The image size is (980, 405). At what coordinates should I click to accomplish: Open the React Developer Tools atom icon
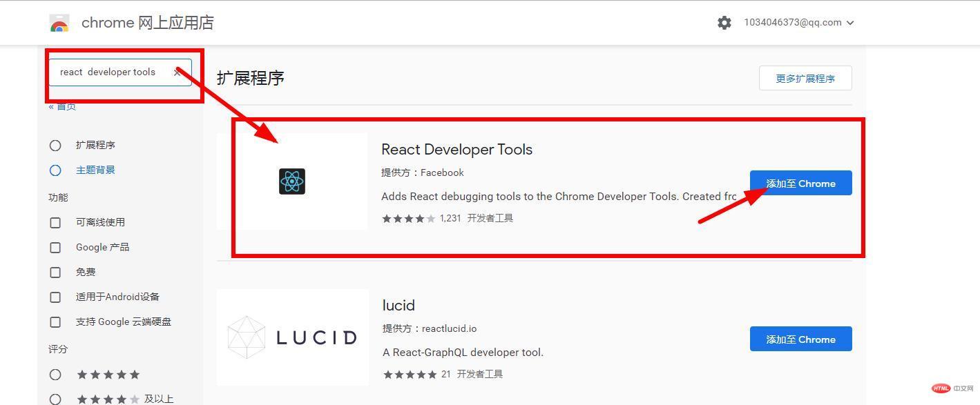[x=292, y=181]
